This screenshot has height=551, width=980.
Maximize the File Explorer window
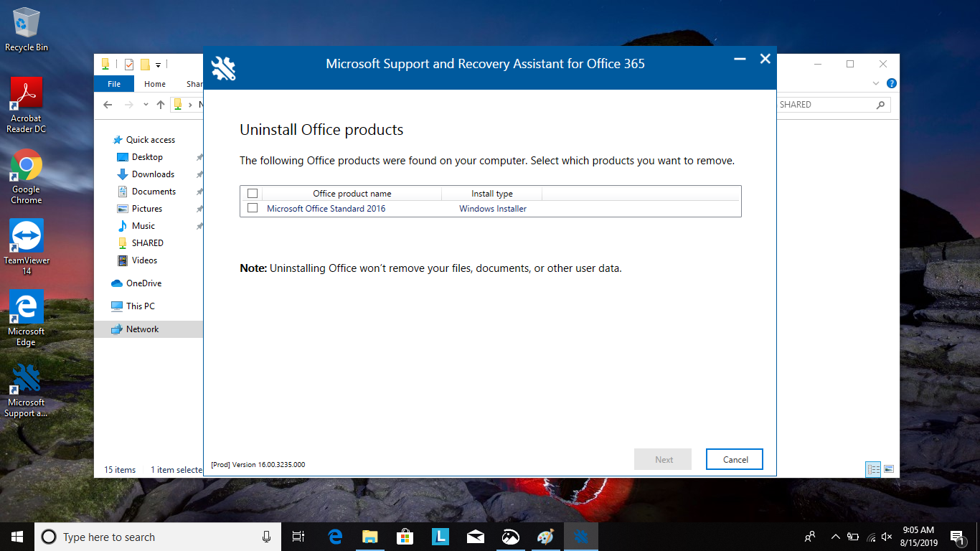(850, 64)
